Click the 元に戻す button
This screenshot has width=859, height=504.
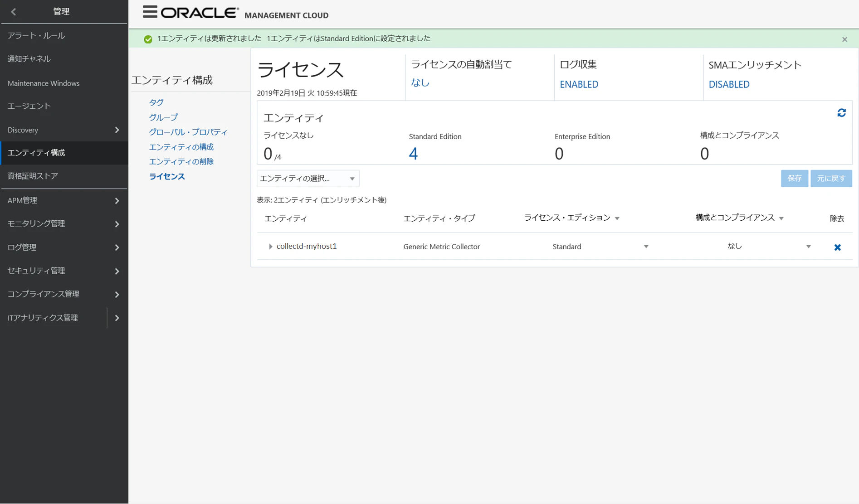point(831,179)
